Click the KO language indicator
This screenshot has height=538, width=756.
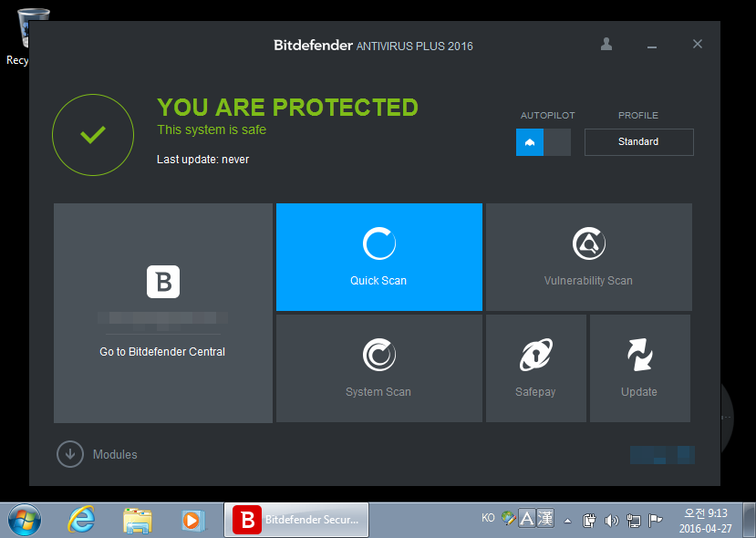coord(488,518)
